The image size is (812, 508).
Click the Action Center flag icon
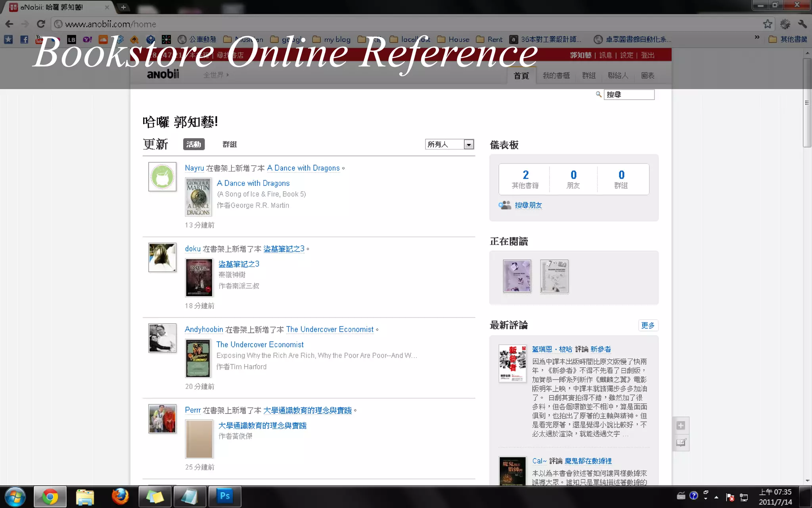point(730,497)
